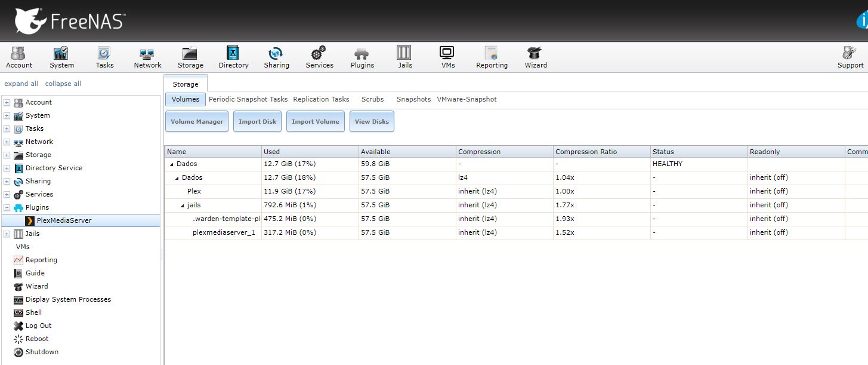The width and height of the screenshot is (868, 365).
Task: Select the Plex dataset row
Action: (x=516, y=191)
